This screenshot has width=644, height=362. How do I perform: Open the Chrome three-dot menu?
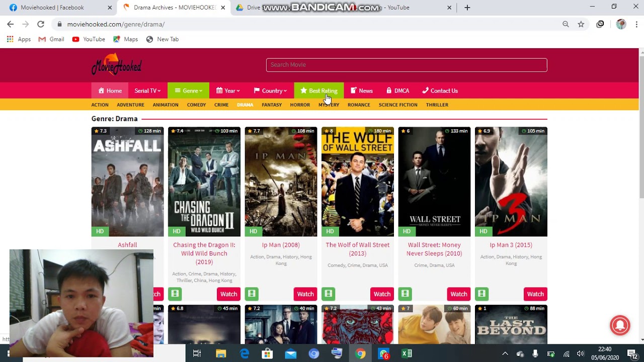[636, 24]
